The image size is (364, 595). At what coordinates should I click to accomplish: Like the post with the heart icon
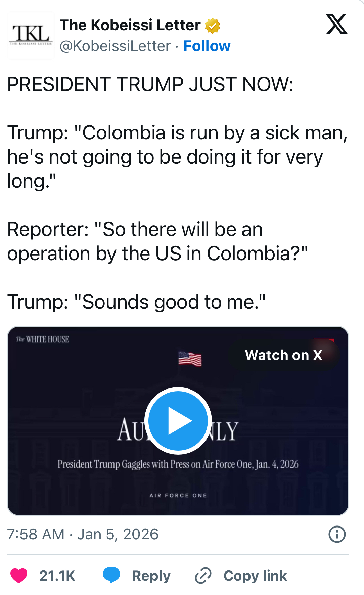(19, 576)
